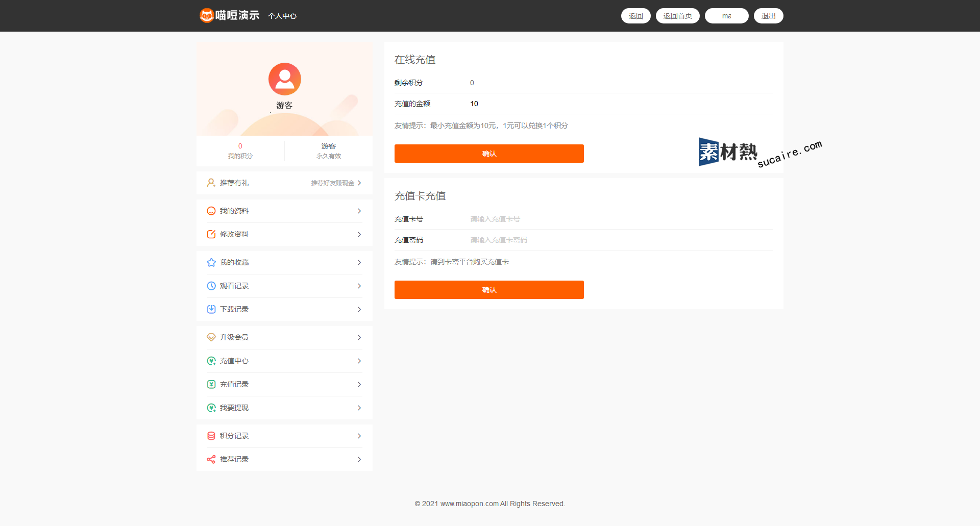The width and height of the screenshot is (980, 526).
Task: Click the clock icon beside 观看记录
Action: click(211, 286)
